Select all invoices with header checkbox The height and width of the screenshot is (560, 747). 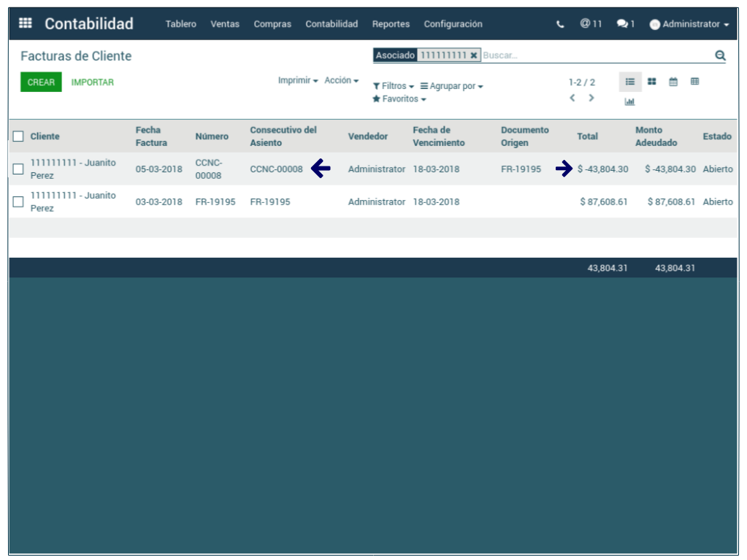point(18,137)
